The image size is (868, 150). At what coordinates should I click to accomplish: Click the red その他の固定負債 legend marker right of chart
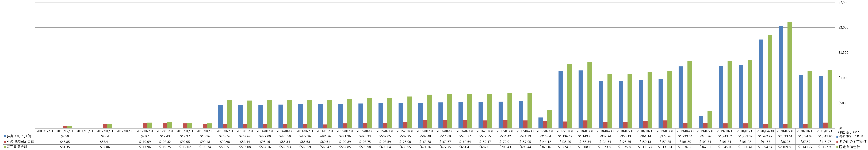(837, 142)
